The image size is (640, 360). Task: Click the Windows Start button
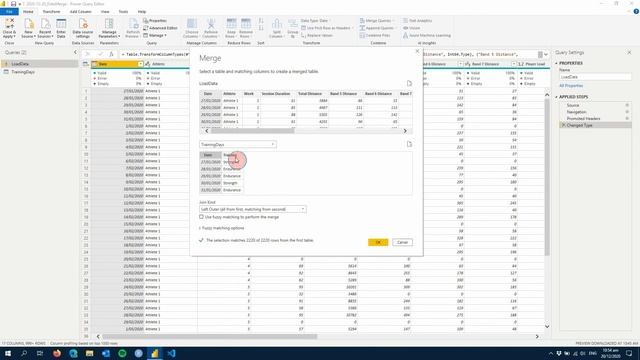click(x=7, y=353)
